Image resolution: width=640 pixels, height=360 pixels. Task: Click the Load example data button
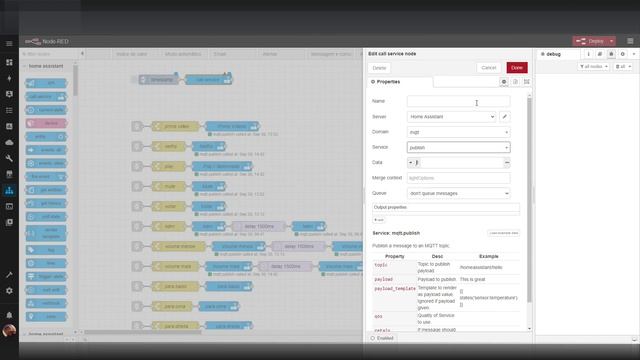[x=503, y=233]
